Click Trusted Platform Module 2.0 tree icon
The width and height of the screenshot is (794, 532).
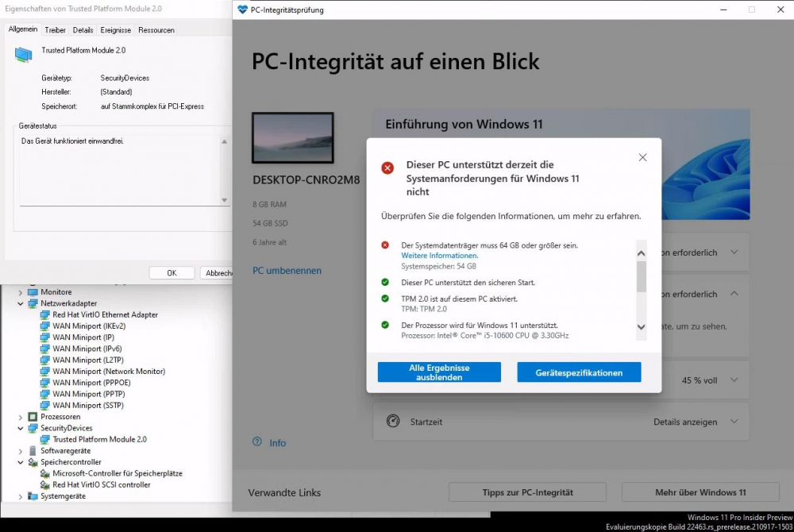[x=45, y=439]
